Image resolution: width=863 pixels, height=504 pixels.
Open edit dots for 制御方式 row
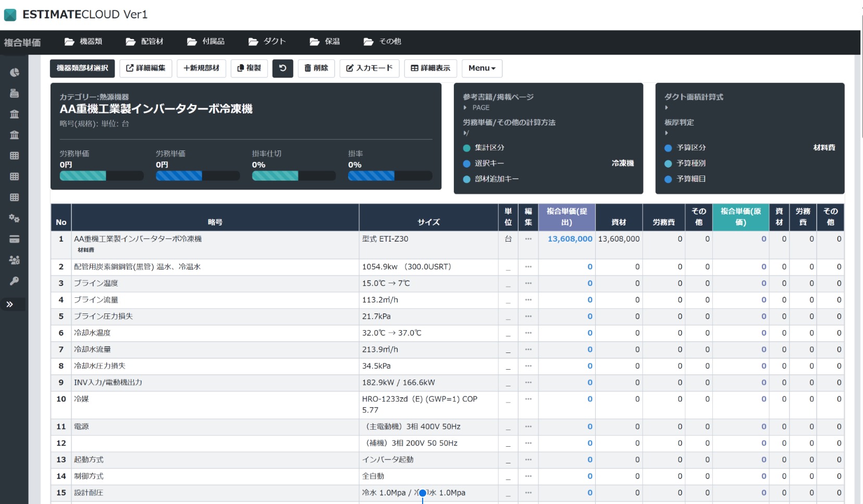coord(528,476)
